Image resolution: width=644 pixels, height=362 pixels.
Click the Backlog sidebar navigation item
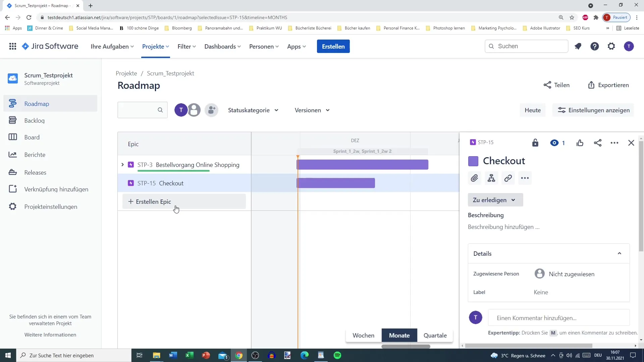pyautogui.click(x=34, y=120)
